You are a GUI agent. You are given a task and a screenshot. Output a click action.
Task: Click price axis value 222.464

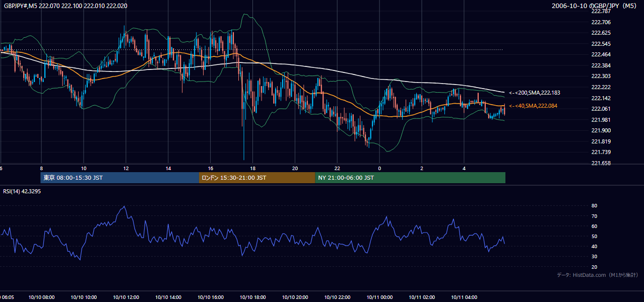pyautogui.click(x=601, y=54)
